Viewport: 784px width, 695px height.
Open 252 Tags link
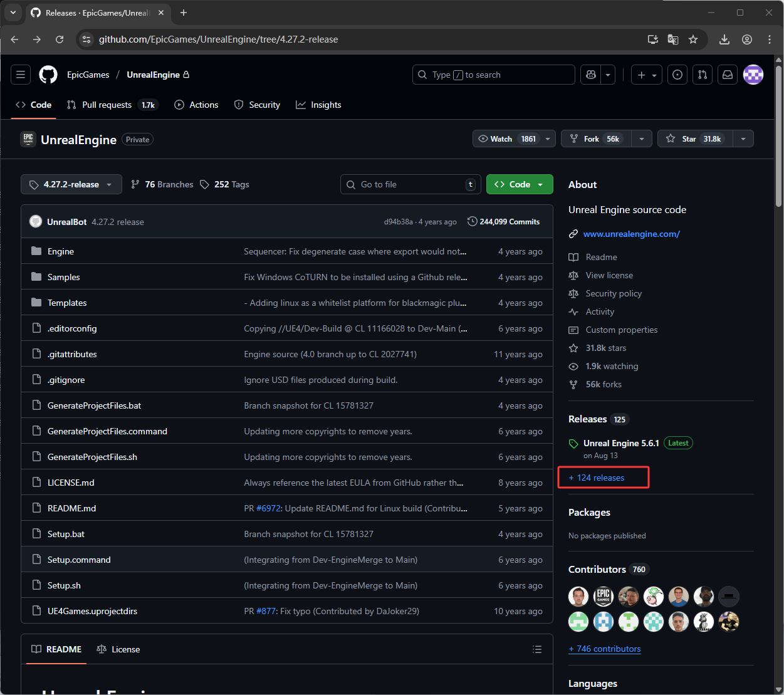tap(224, 184)
